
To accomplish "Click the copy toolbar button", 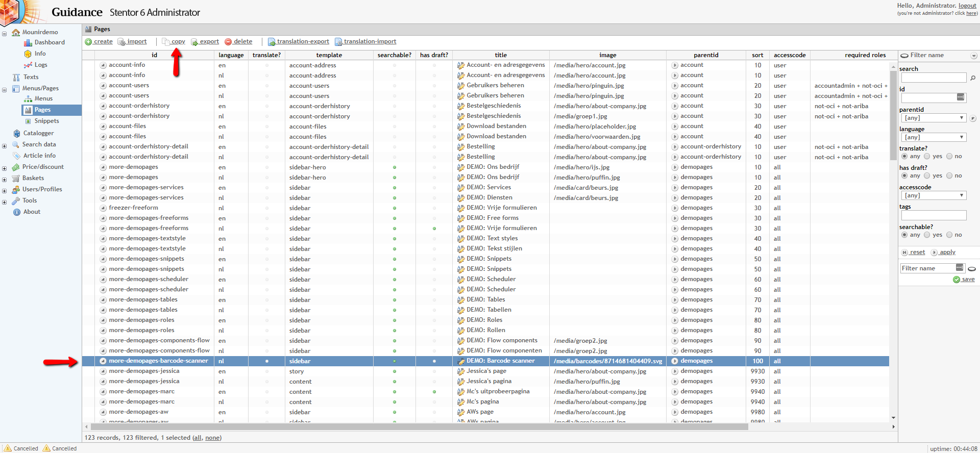I will (x=174, y=42).
